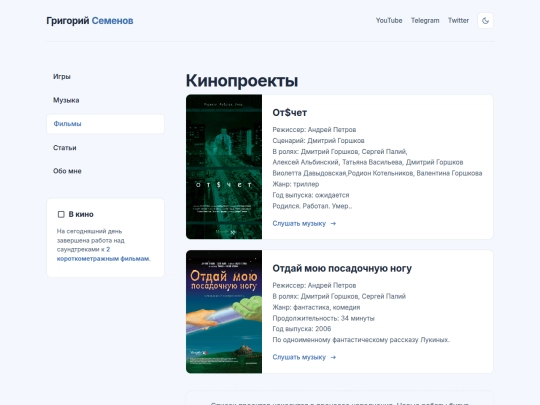Click the 'Отдай мою посадочную ногу' card title
Viewport: 540px width, 405px height.
(342, 268)
